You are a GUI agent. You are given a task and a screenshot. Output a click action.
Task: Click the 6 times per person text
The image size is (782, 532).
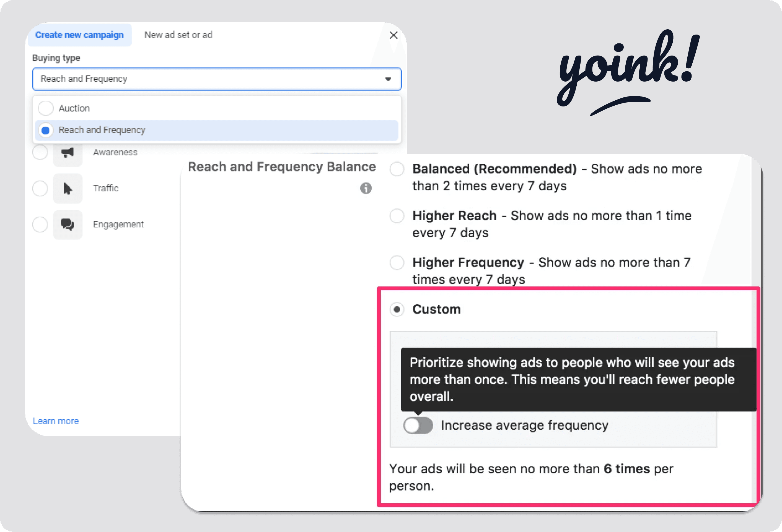click(531, 477)
